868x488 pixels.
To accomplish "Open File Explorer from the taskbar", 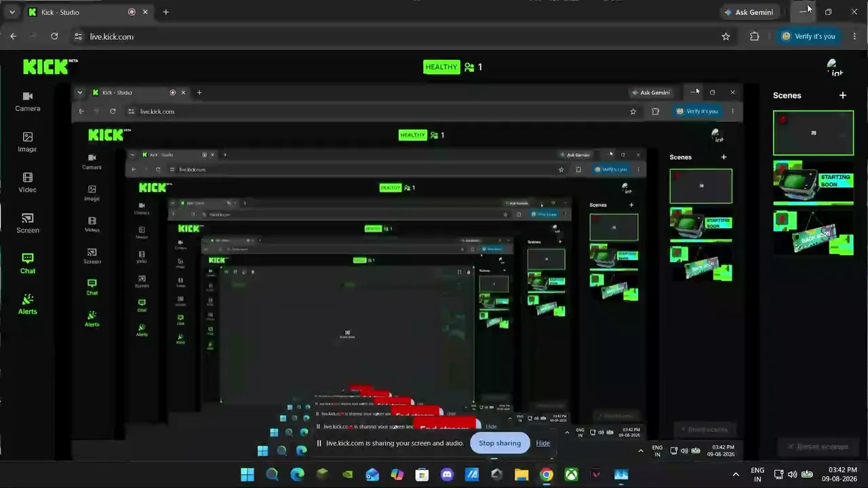I will click(x=521, y=474).
